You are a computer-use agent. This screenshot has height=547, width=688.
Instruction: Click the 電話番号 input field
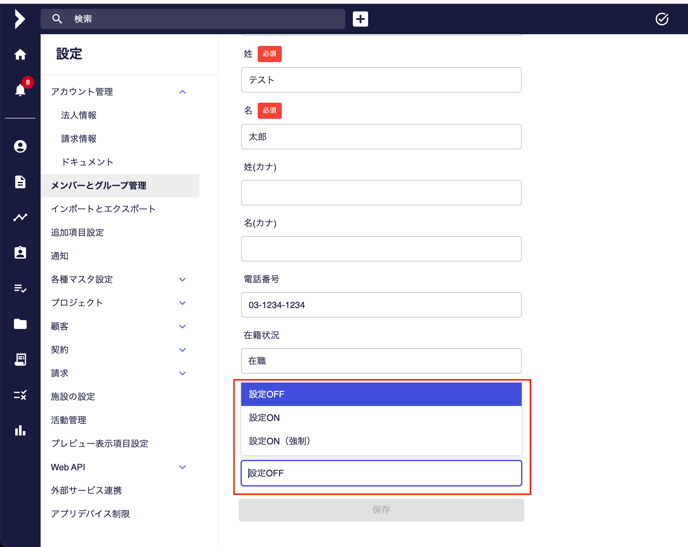point(381,305)
